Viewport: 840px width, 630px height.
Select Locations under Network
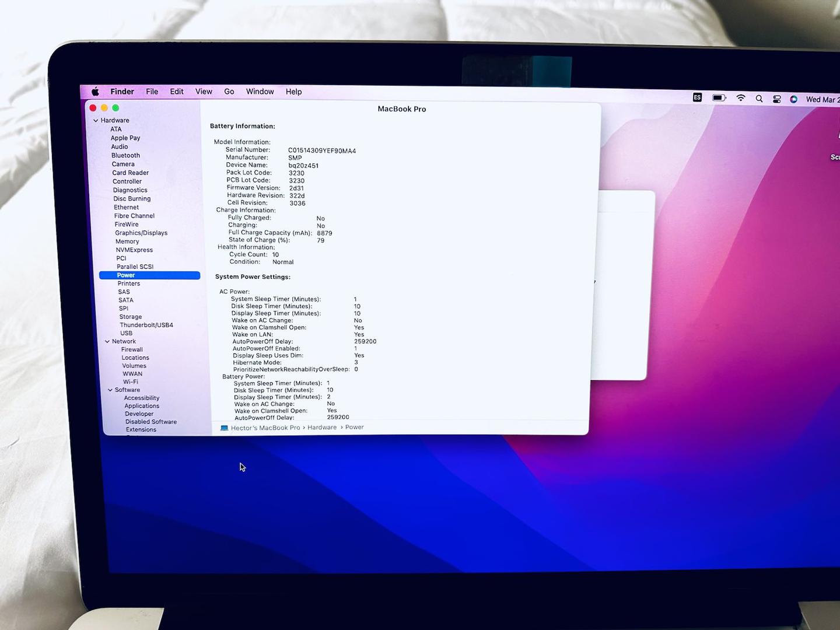pyautogui.click(x=135, y=358)
